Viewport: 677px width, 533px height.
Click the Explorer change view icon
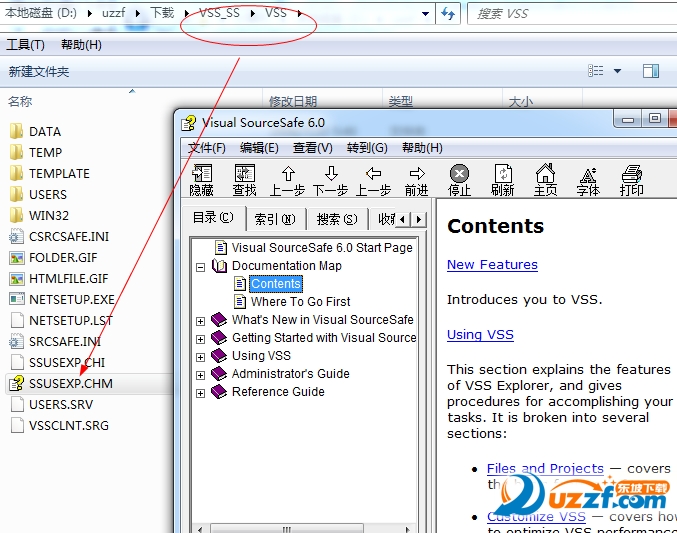[596, 71]
